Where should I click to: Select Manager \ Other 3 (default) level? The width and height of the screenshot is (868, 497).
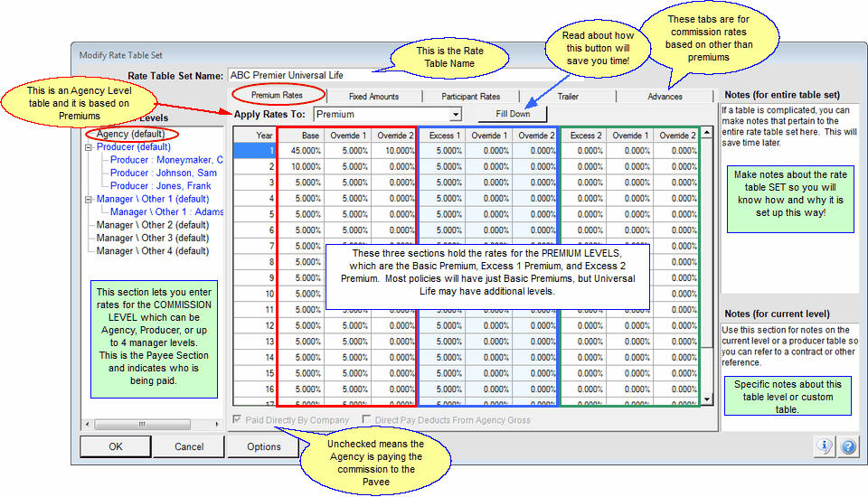[152, 238]
